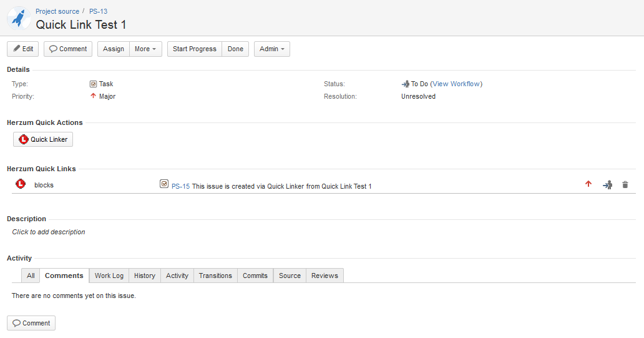Open the History tab
Screen dimensions: 644x338
(145, 276)
